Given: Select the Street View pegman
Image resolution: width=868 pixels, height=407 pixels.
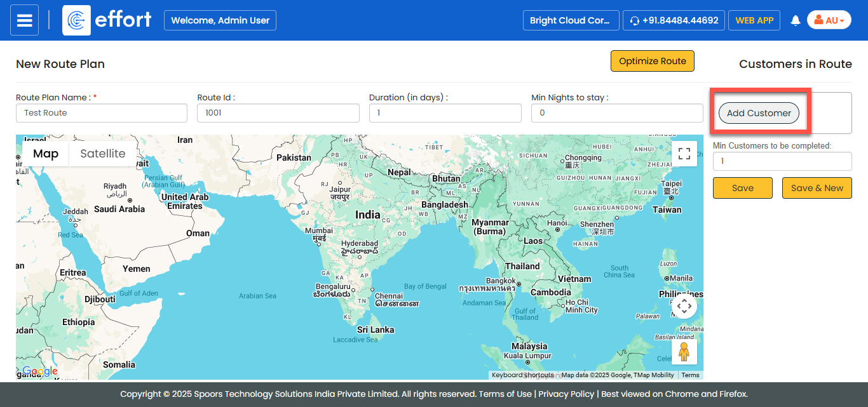Looking at the screenshot, I should pos(684,352).
